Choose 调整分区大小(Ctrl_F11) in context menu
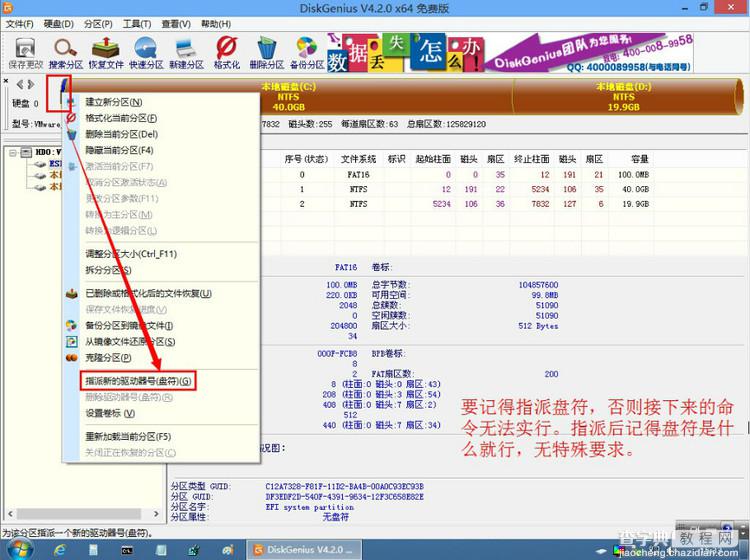This screenshot has width=750, height=560. (131, 254)
